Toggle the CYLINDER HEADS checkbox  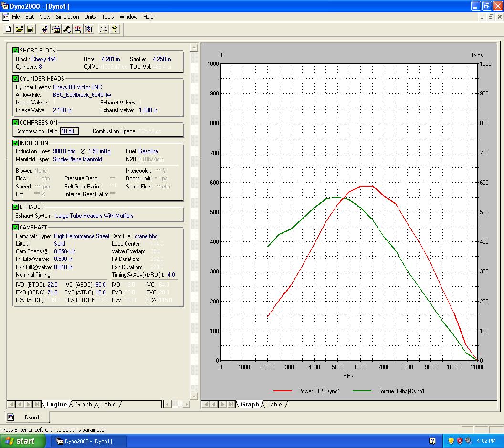[15, 78]
